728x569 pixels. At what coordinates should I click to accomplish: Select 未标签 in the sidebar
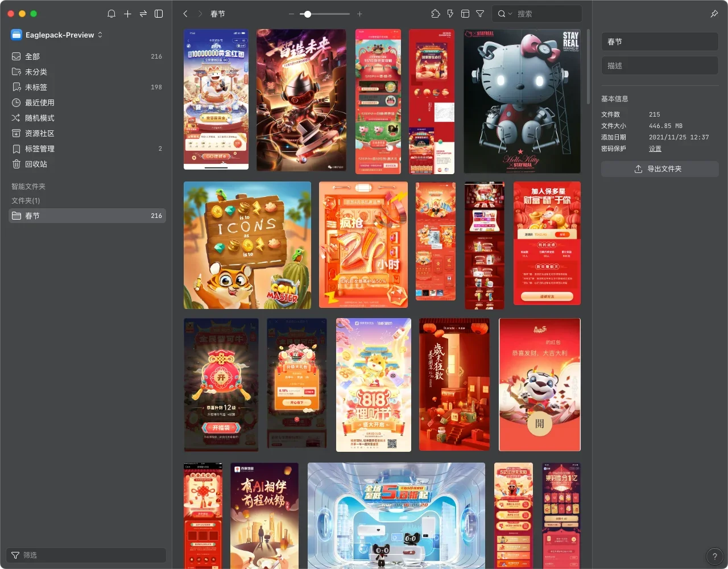coord(87,87)
